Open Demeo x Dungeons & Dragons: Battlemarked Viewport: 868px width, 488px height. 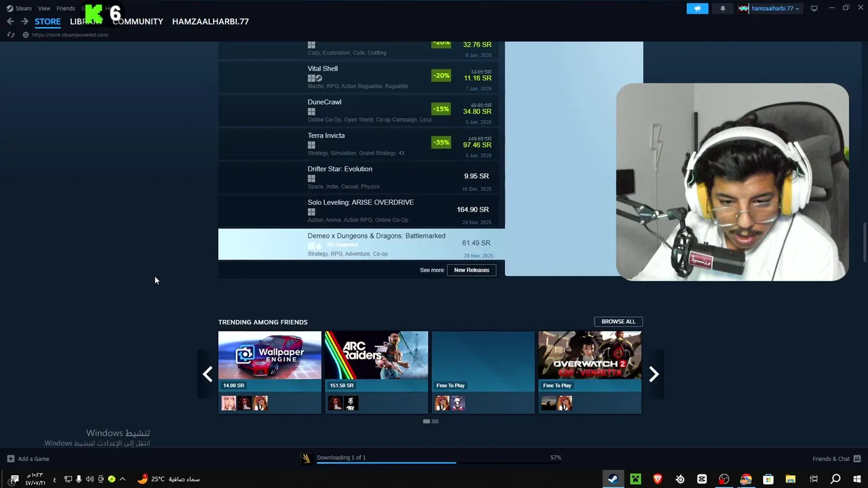click(x=361, y=244)
